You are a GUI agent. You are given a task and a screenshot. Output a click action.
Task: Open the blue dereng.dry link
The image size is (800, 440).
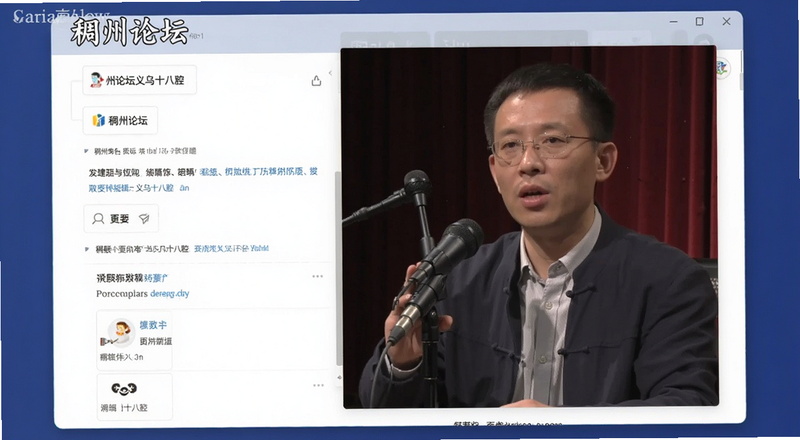click(170, 294)
